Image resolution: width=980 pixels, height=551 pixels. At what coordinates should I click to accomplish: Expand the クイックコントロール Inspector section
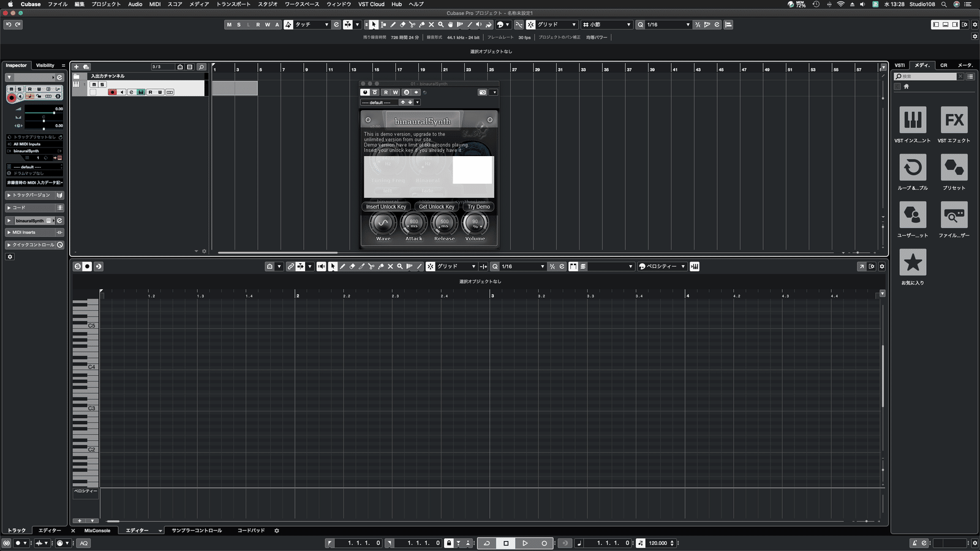point(35,245)
